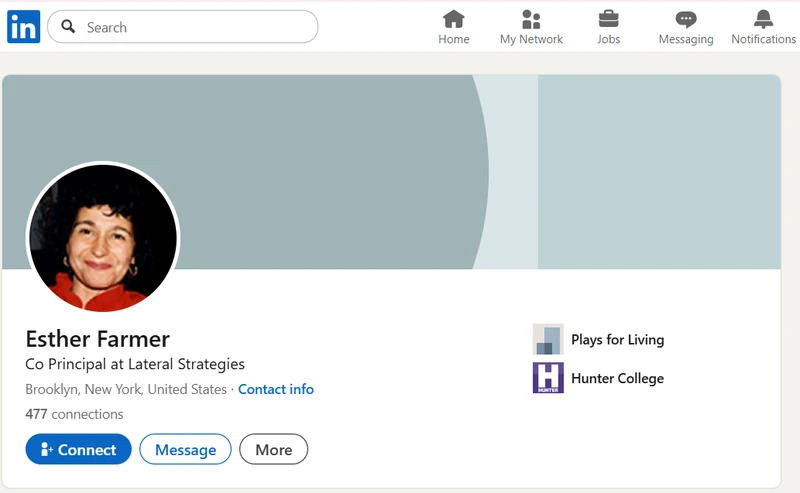
Task: Open Messaging via speech bubble icon
Action: click(x=686, y=19)
